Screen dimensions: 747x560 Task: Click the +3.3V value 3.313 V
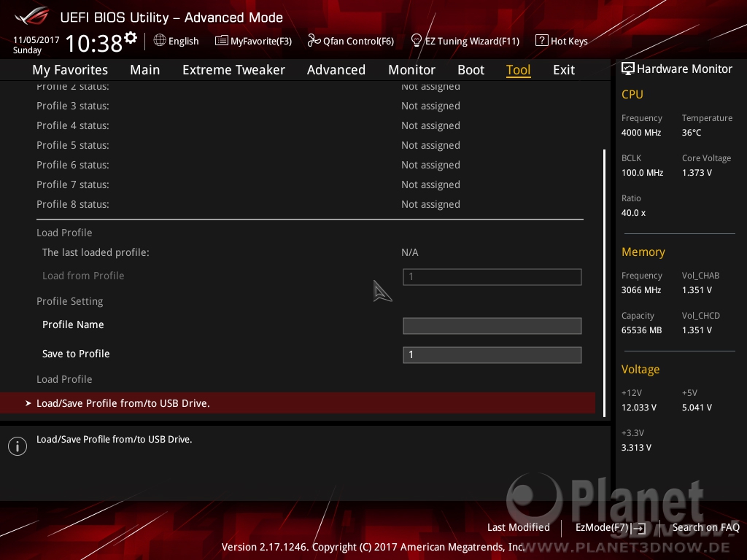pos(636,448)
